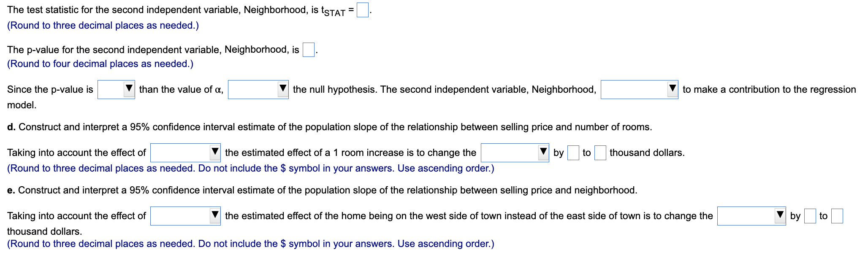Click the arrow on part e's effect dropdown
Screen dimensions: 868x263
point(214,215)
